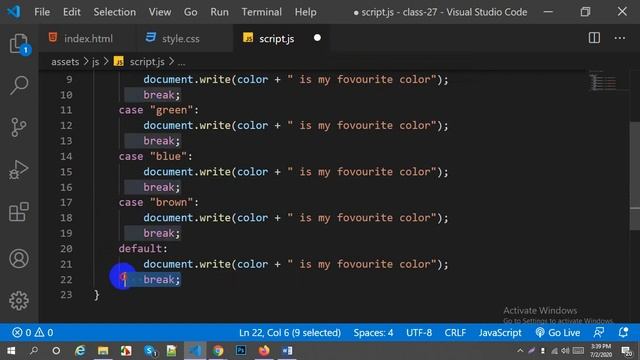This screenshot has height=360, width=640.
Task: Open Firefox from taskbar
Action: (x=264, y=351)
